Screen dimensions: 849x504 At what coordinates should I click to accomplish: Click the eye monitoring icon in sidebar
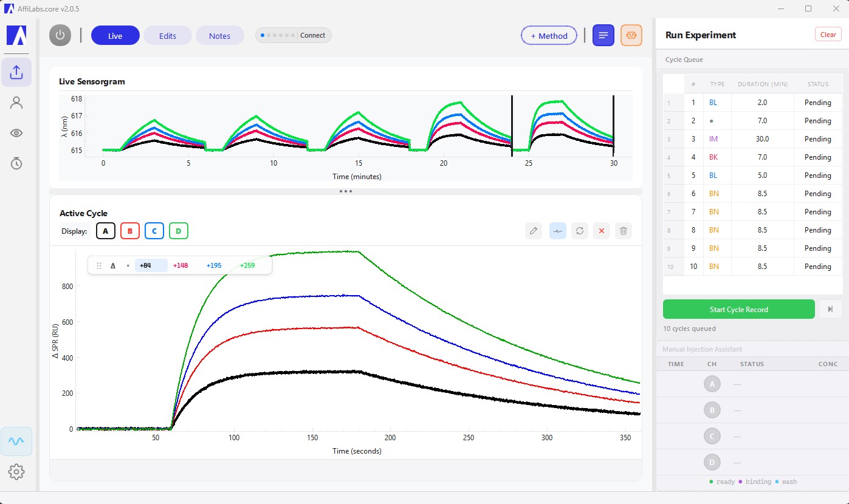tap(16, 133)
